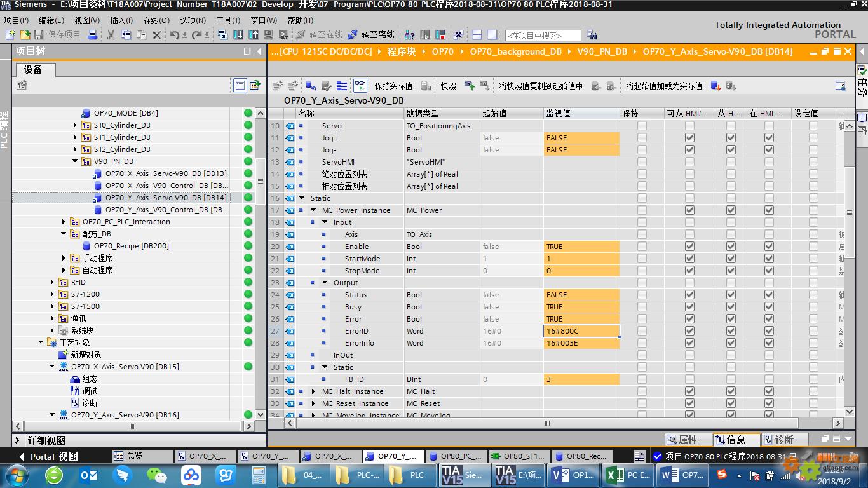Screen dimensions: 868x488
Task: Toggle HMI writable checkbox for Busy row
Action: (x=731, y=307)
